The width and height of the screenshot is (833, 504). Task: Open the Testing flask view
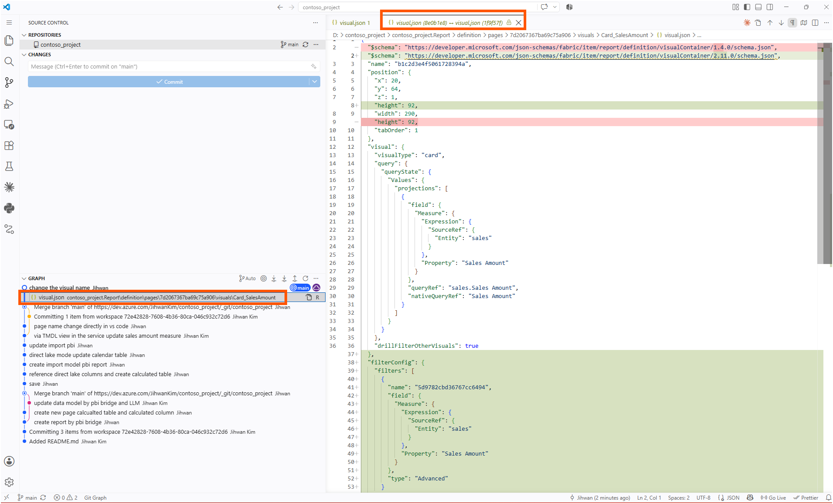[x=9, y=166]
